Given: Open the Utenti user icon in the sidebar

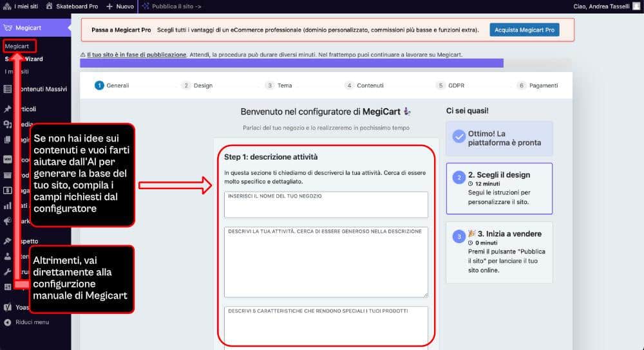Looking at the screenshot, I should click(x=7, y=257).
